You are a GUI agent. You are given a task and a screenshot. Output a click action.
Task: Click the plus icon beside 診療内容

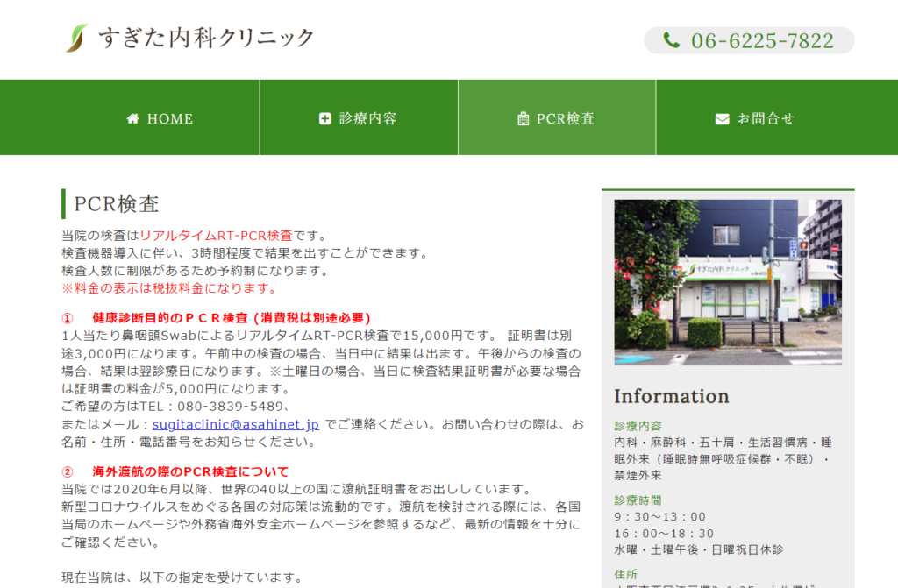click(325, 118)
